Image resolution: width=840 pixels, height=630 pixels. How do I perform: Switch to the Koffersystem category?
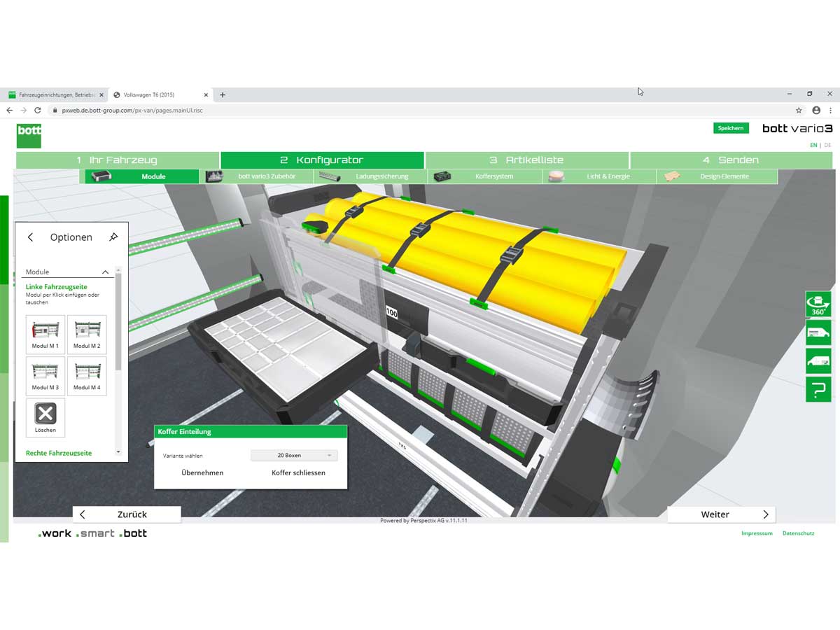(x=485, y=176)
